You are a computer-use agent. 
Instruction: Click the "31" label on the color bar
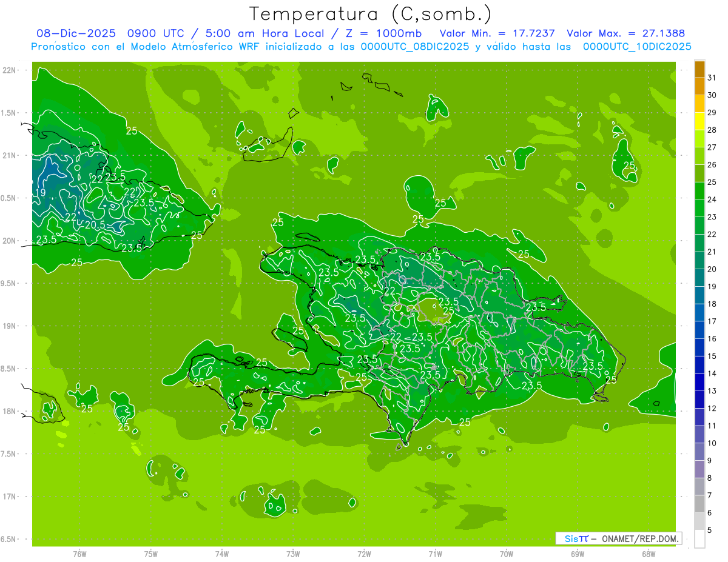(712, 78)
